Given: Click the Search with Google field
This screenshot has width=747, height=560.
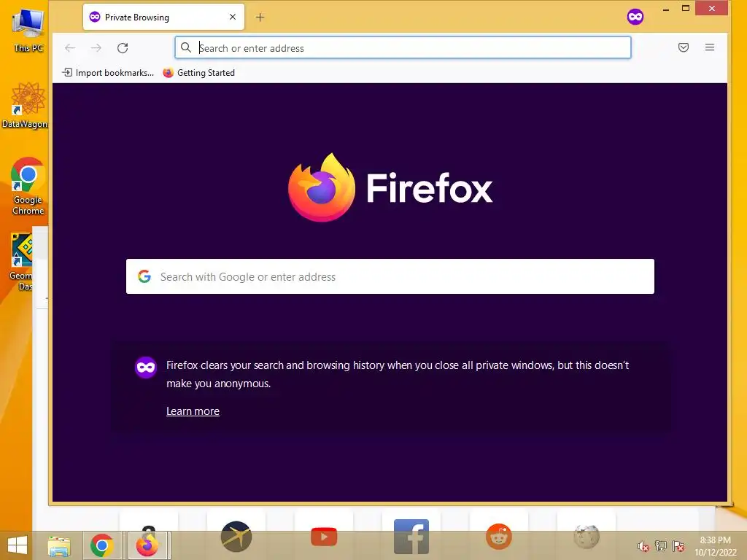Looking at the screenshot, I should point(390,276).
